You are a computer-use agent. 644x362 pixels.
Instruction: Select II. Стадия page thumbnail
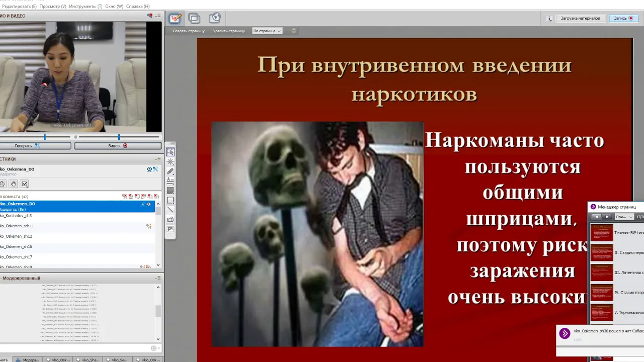pyautogui.click(x=602, y=253)
